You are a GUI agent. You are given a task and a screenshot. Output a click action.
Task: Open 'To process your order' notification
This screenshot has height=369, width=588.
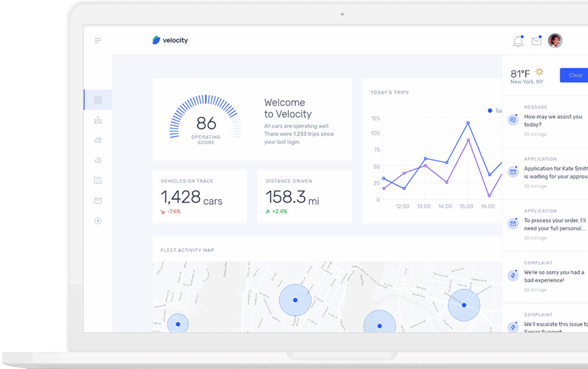click(554, 224)
